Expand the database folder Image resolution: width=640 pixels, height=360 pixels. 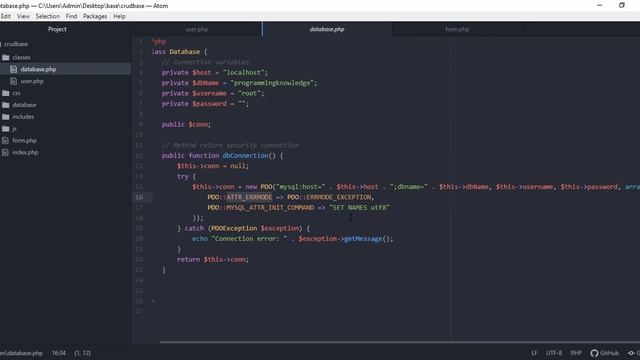tap(24, 105)
